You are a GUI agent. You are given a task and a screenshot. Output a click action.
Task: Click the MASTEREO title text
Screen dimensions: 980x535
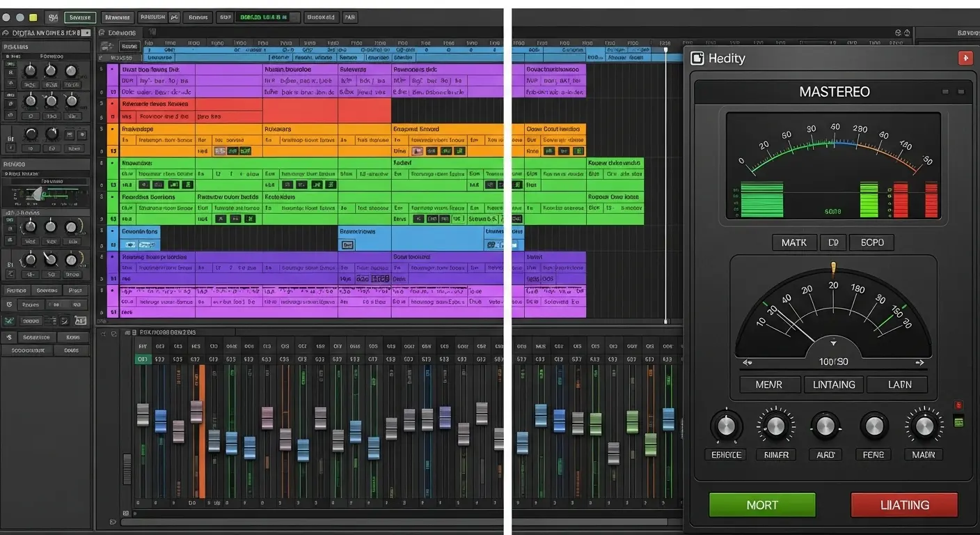(x=835, y=92)
